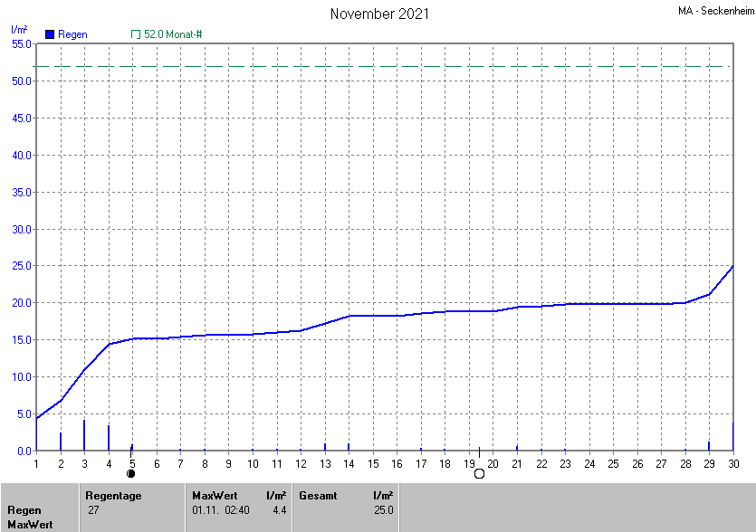The image size is (756, 532).
Task: Click the l/m² unit label above y-axis
Action: pyautogui.click(x=18, y=30)
